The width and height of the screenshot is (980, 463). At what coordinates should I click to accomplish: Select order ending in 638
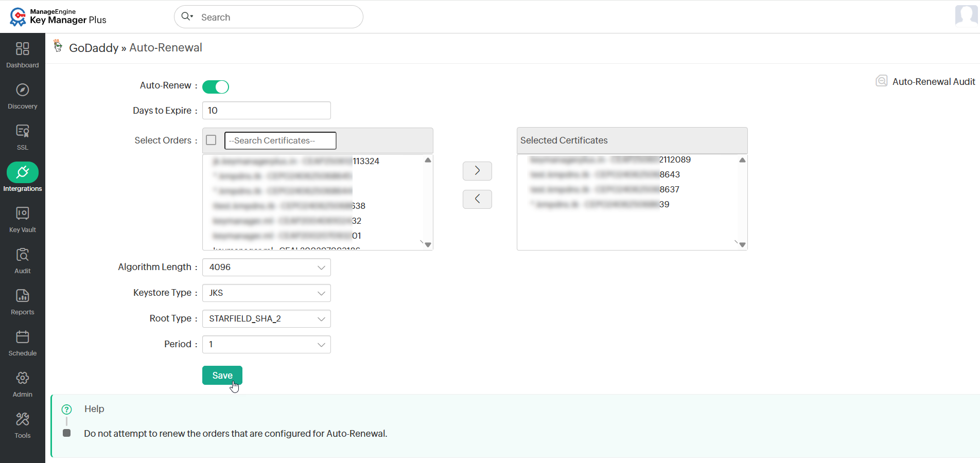pos(289,206)
